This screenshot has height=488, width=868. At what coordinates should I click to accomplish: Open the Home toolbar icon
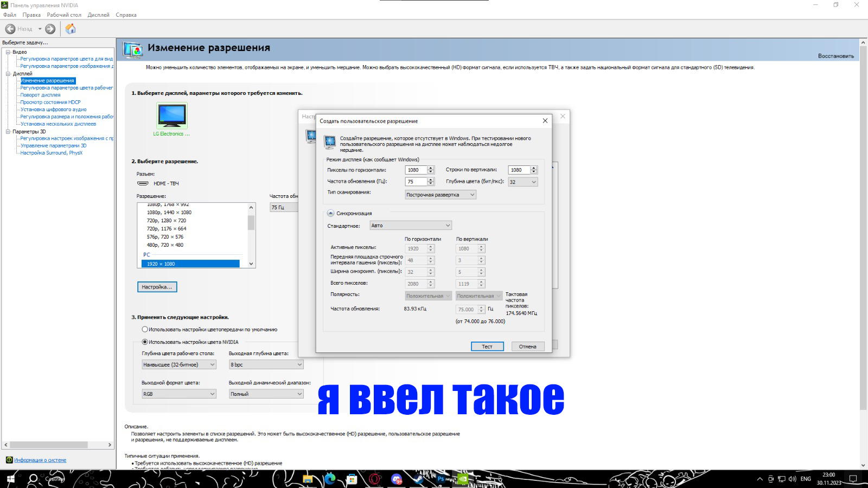(71, 29)
